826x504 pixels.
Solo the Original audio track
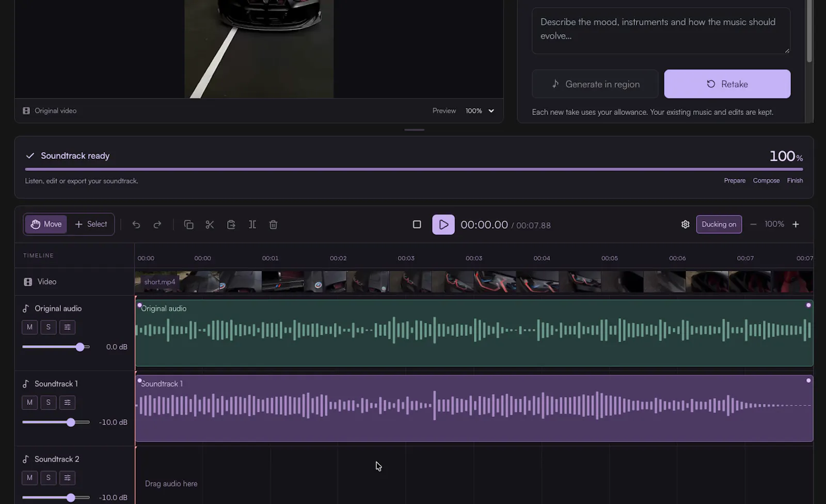pos(49,327)
